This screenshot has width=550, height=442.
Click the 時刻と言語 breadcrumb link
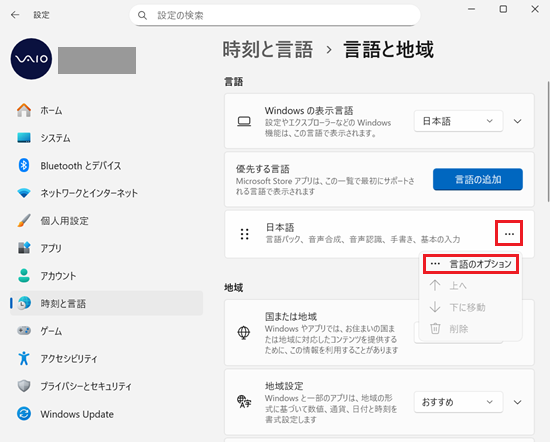pyautogui.click(x=268, y=49)
